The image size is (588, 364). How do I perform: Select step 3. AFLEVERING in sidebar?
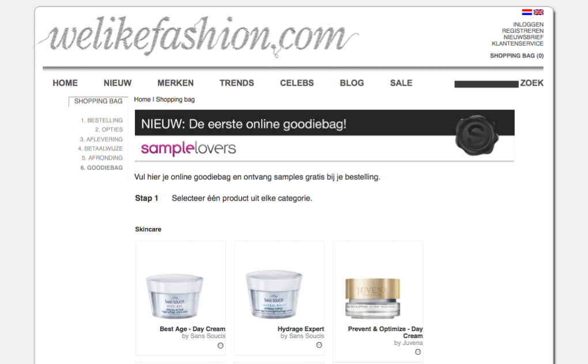pyautogui.click(x=101, y=139)
